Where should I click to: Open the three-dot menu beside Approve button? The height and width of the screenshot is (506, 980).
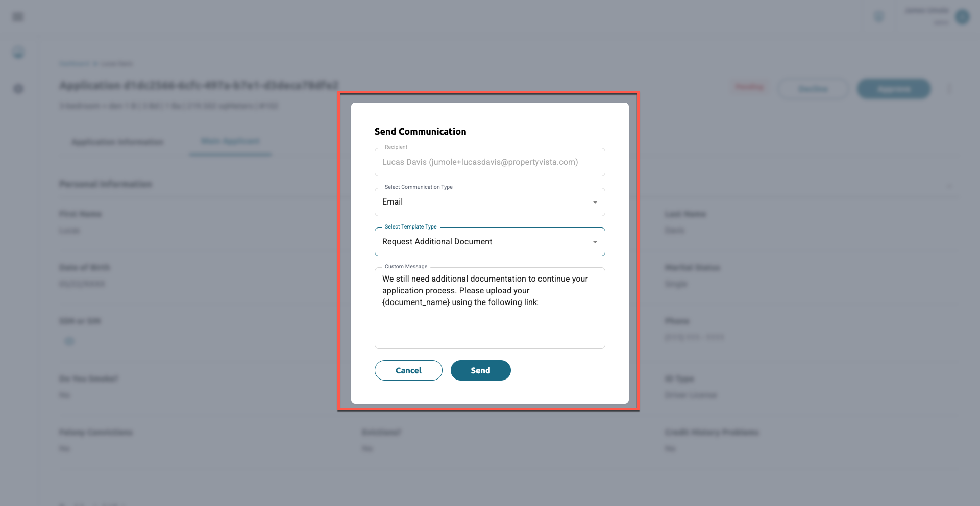tap(949, 89)
